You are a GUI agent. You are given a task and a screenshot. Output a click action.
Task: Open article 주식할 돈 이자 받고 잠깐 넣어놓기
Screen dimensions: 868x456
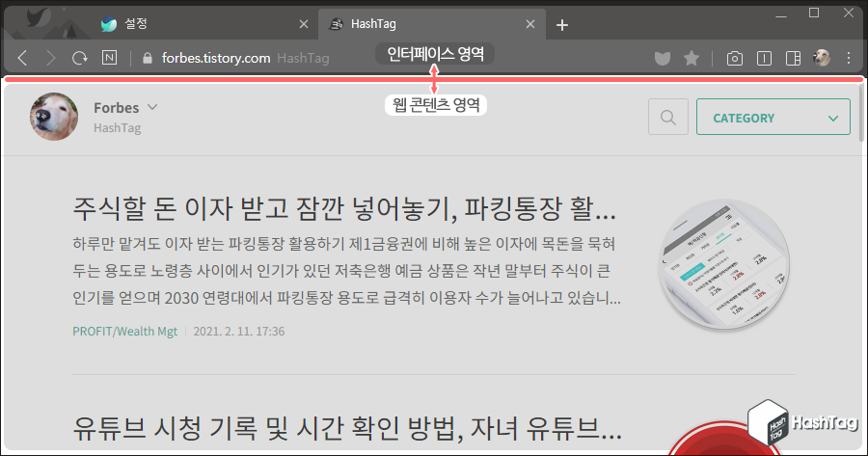344,208
